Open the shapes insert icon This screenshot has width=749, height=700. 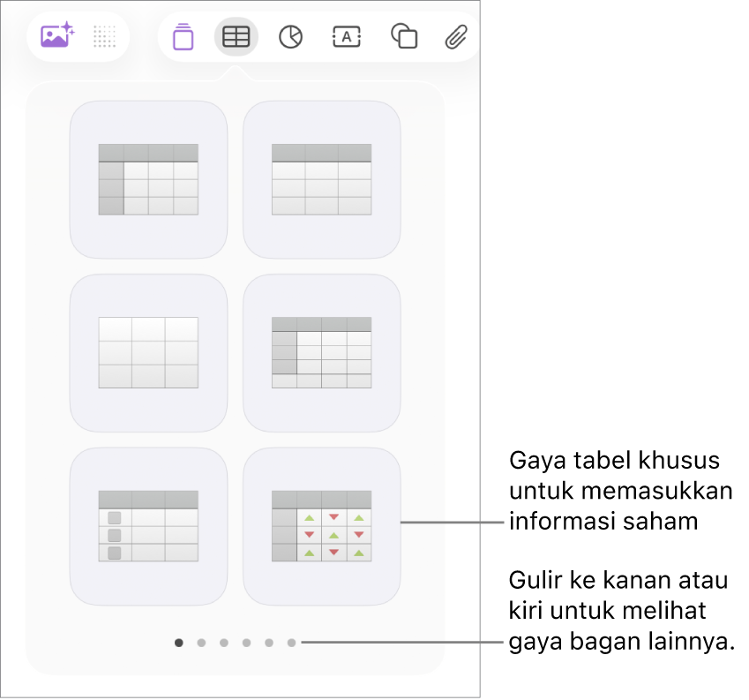[x=404, y=36]
